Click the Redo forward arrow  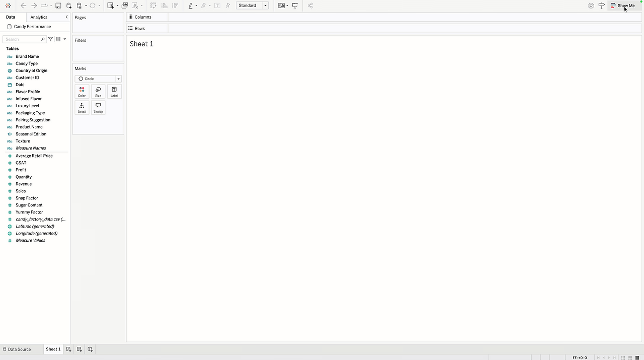pyautogui.click(x=34, y=6)
